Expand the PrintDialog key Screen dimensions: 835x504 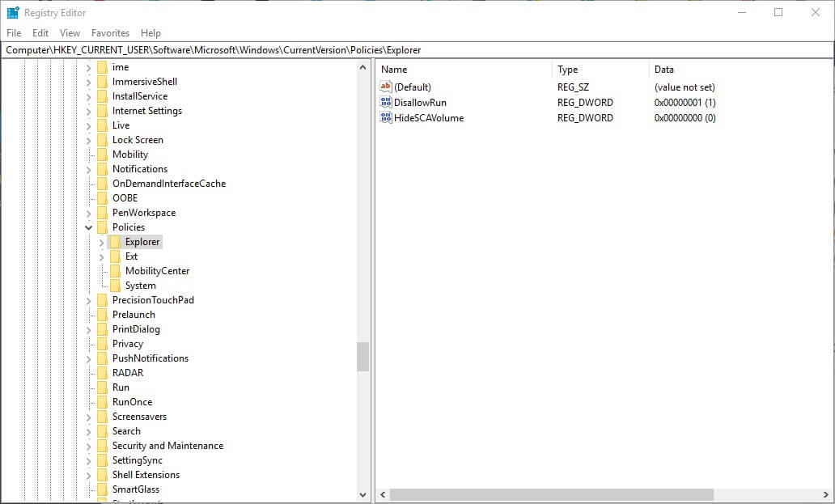click(x=88, y=329)
